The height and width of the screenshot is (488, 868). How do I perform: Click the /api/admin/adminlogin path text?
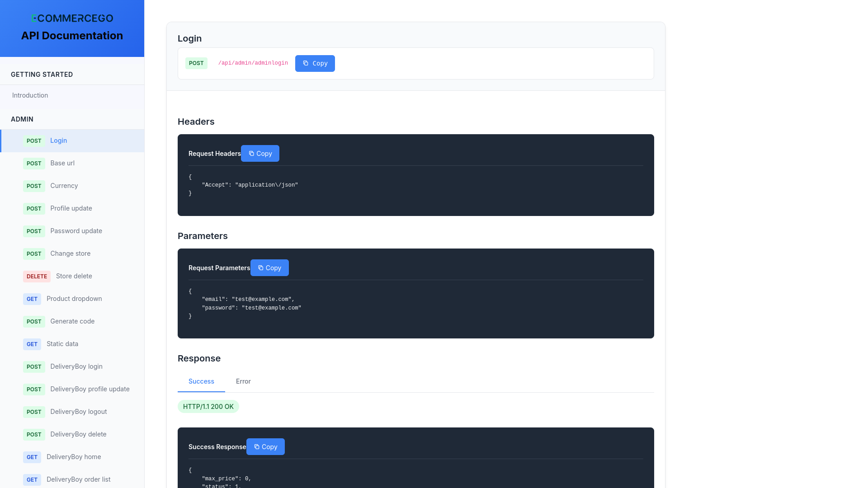click(253, 63)
